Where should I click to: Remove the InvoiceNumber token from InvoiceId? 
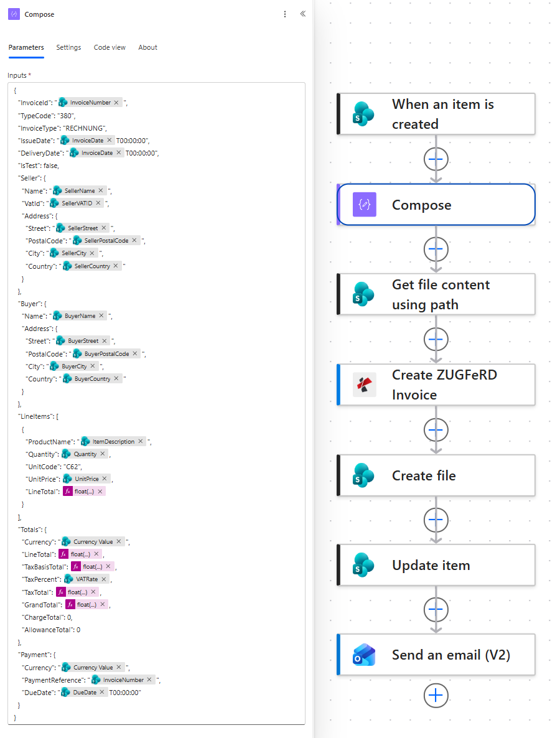(x=116, y=103)
